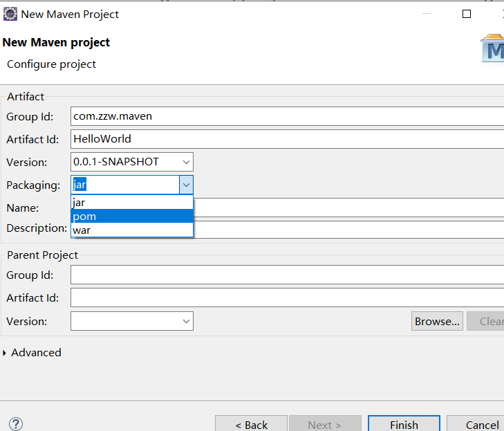
Task: Click the Packaging text box showing jar
Action: click(x=125, y=185)
